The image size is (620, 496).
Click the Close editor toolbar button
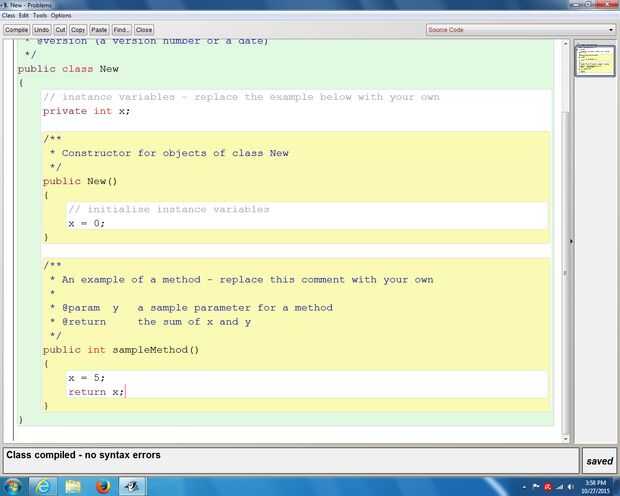click(x=144, y=30)
